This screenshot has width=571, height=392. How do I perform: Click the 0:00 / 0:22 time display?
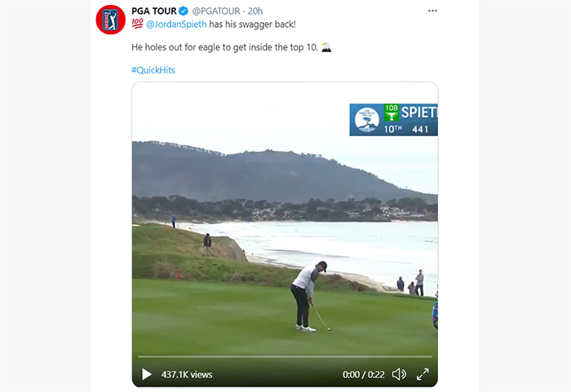pos(364,375)
